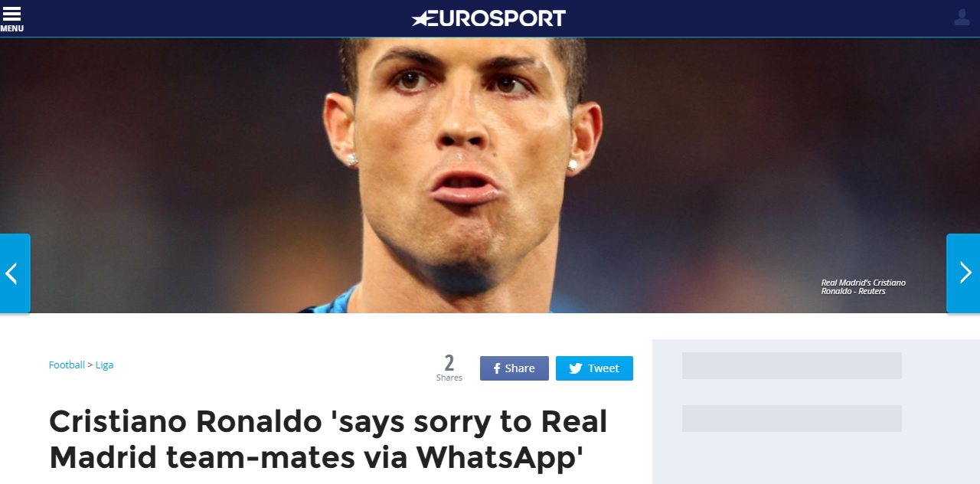
Task: Open the Liga breadcrumb link
Action: (104, 365)
